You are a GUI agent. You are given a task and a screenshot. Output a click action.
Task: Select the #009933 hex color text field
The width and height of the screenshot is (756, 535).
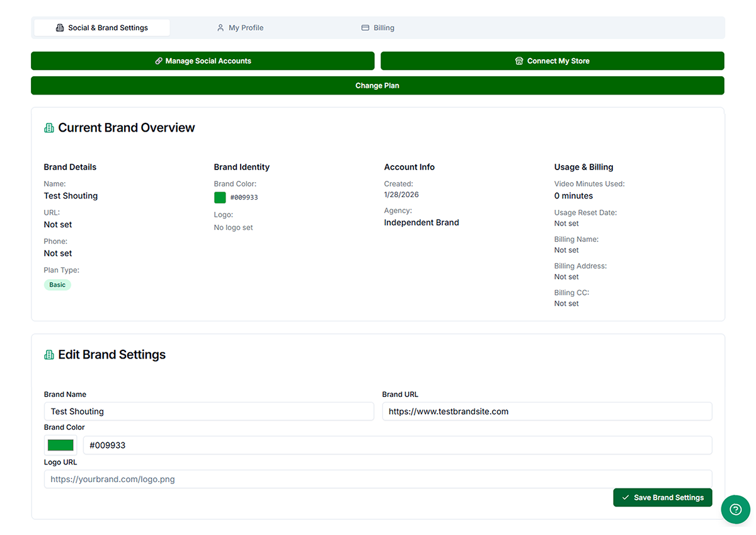coord(398,445)
